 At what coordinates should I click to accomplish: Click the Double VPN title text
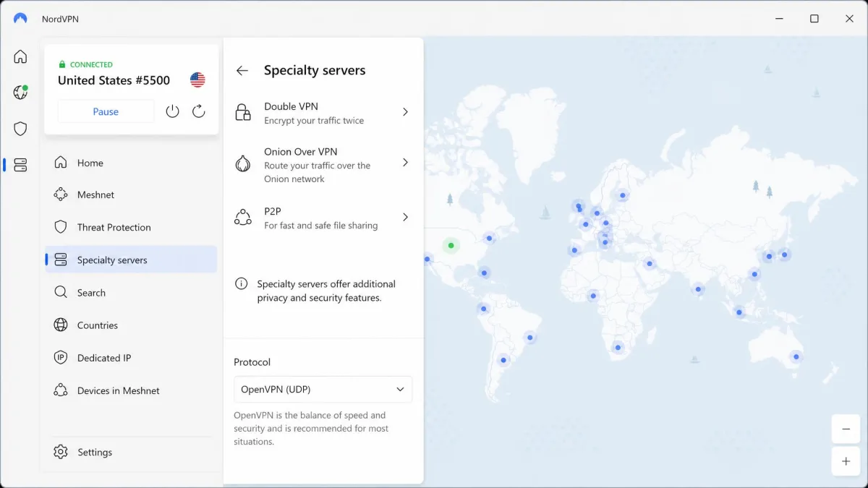[x=291, y=106]
